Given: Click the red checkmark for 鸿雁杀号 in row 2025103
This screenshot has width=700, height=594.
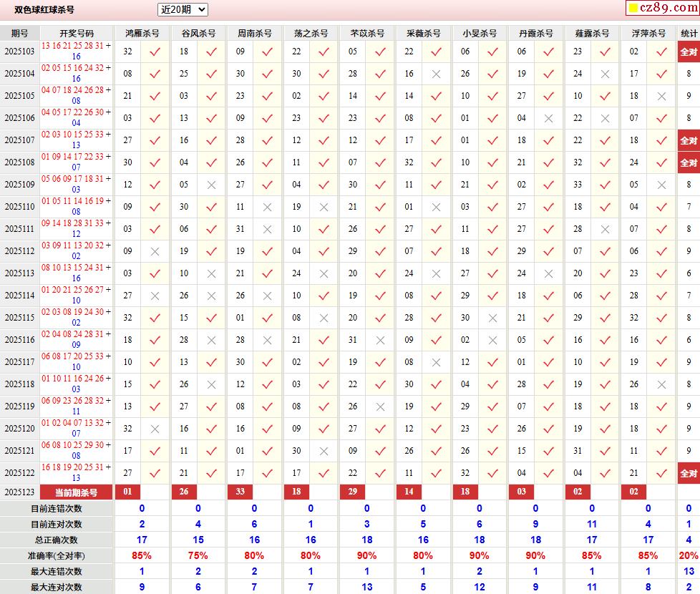Looking at the screenshot, I should [155, 52].
